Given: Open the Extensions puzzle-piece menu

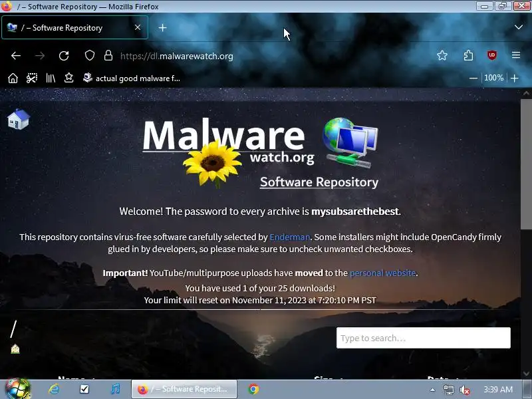Looking at the screenshot, I should tap(468, 55).
